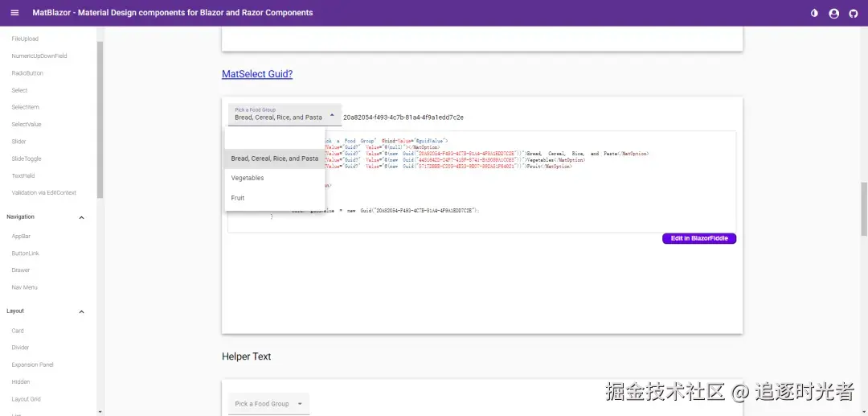Viewport: 868px width, 416px height.
Task: Go to NumericUpDownField in sidebar
Action: click(39, 56)
